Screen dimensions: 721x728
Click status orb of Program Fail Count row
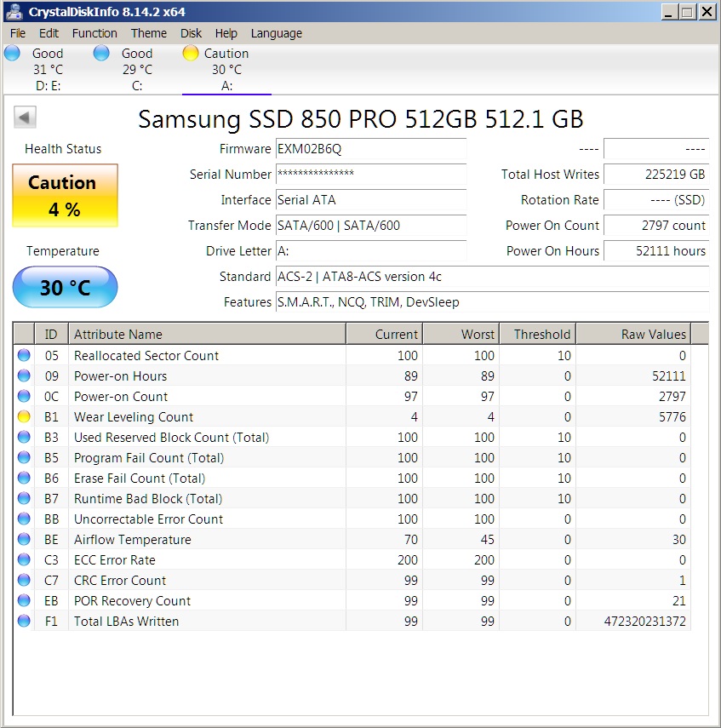click(x=24, y=457)
